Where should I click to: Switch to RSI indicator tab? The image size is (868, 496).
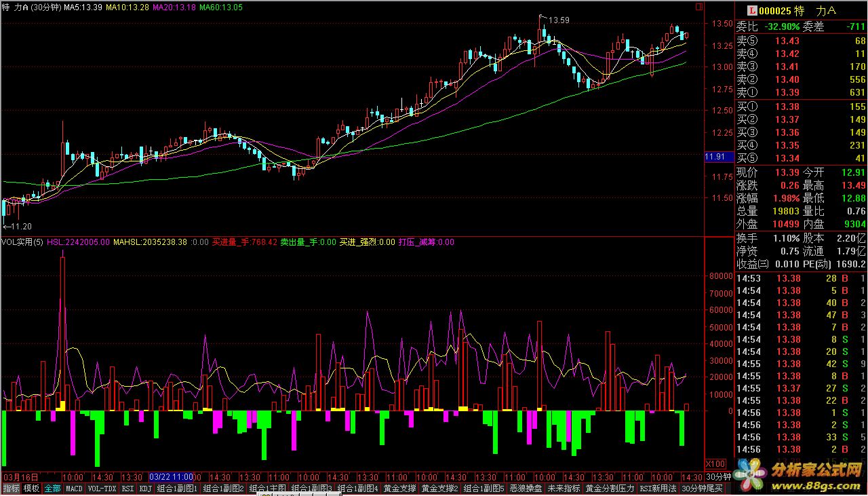pos(128,488)
